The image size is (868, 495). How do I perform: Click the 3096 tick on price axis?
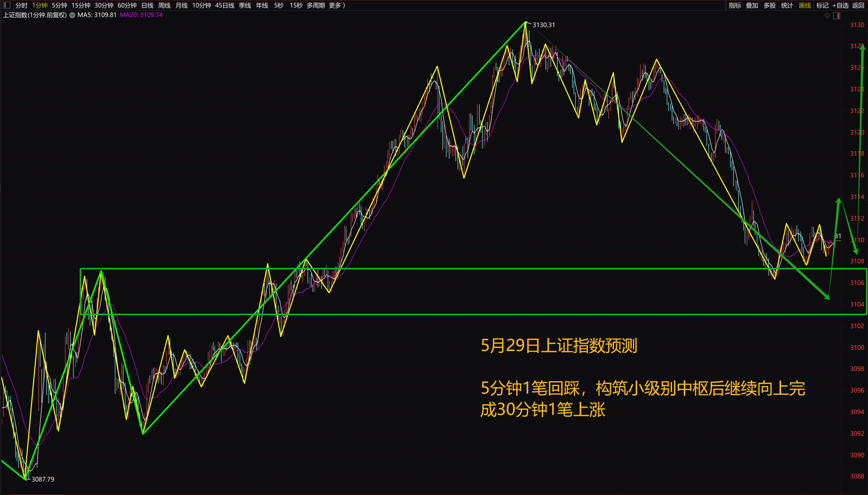(857, 390)
